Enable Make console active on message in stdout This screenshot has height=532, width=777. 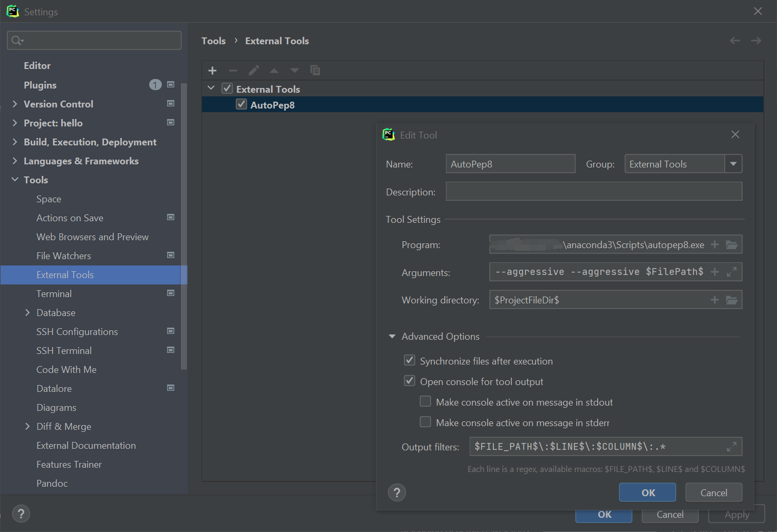425,401
